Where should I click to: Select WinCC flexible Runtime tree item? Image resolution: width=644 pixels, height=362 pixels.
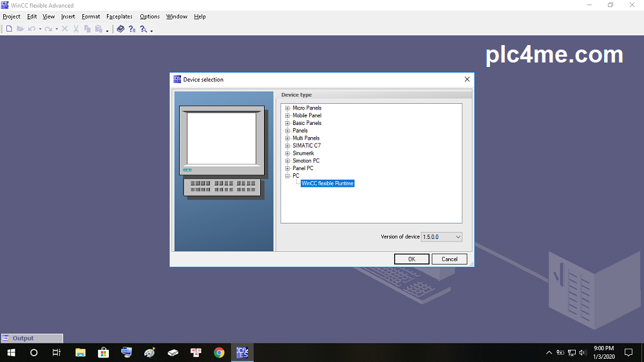327,184
